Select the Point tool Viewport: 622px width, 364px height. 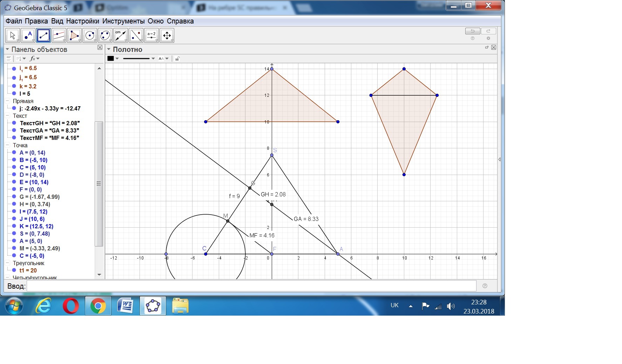coord(28,35)
